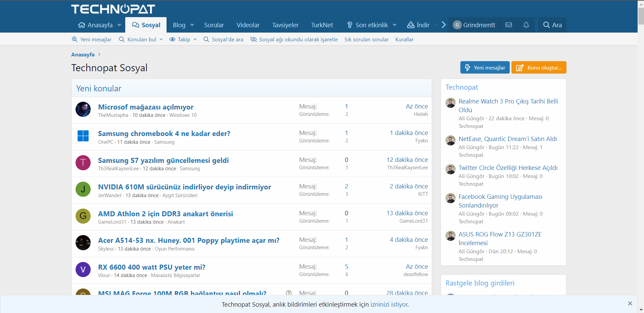Open the Windows 10 category link
Viewport: 644px width, 313px height.
183,115
